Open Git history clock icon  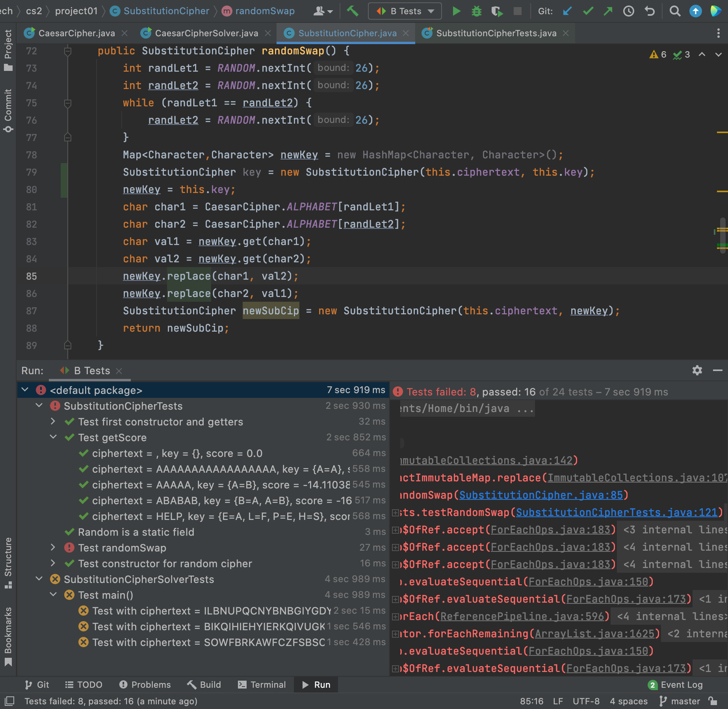point(629,11)
